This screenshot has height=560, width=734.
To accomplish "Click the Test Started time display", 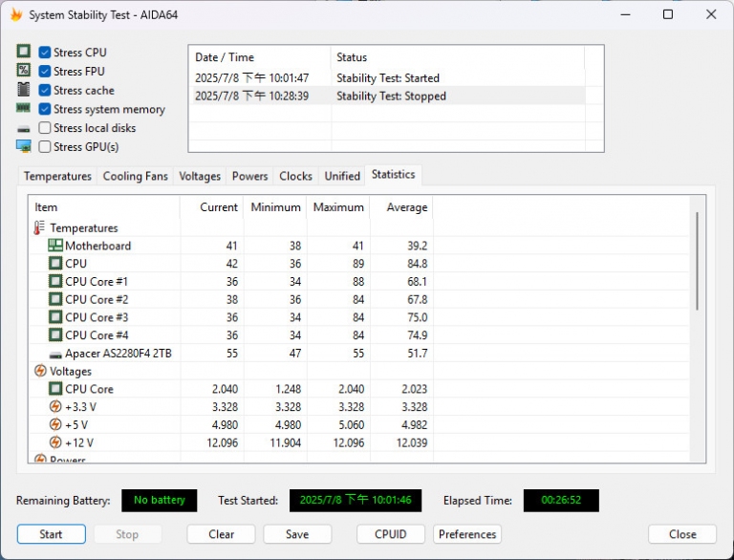I will coord(356,500).
